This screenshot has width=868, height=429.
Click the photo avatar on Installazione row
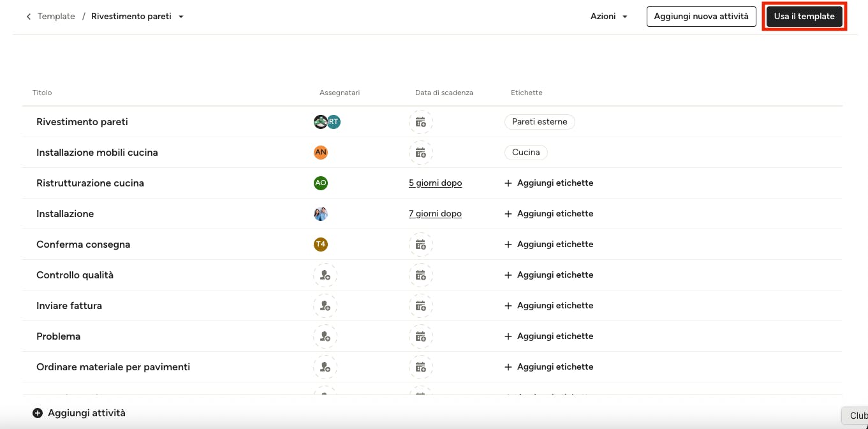click(x=321, y=214)
